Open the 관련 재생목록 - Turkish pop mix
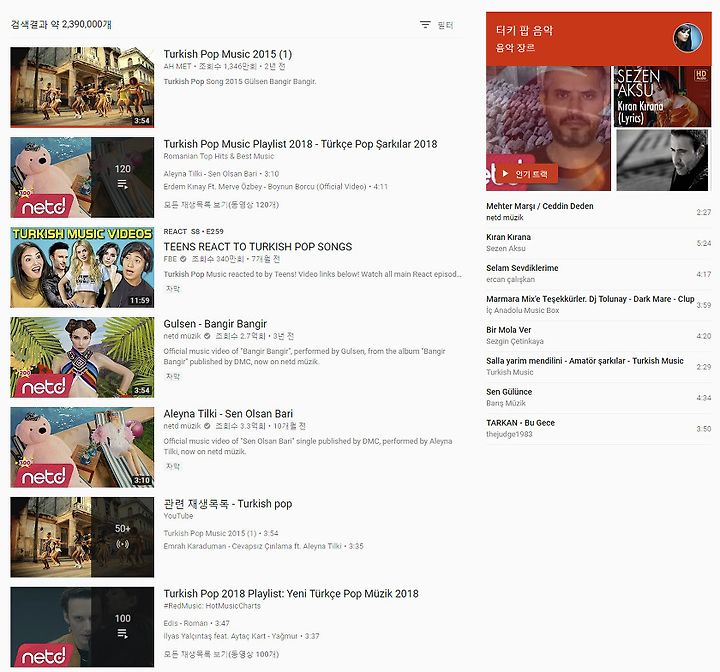 pos(228,504)
